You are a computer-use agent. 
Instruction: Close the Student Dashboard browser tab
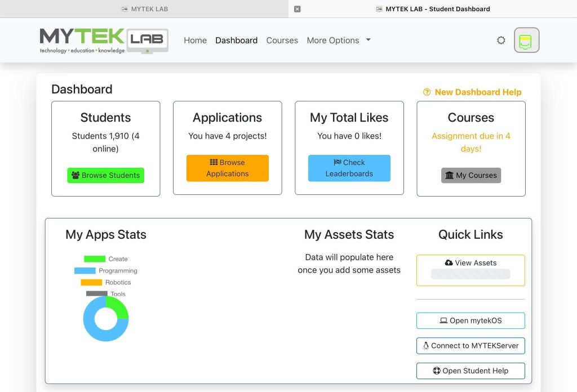(298, 9)
